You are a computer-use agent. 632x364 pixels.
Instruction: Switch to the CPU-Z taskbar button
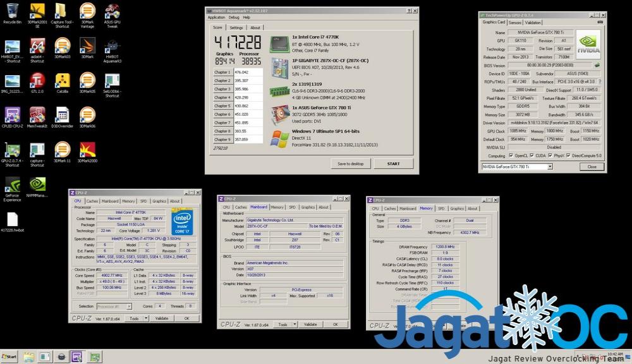(76, 357)
